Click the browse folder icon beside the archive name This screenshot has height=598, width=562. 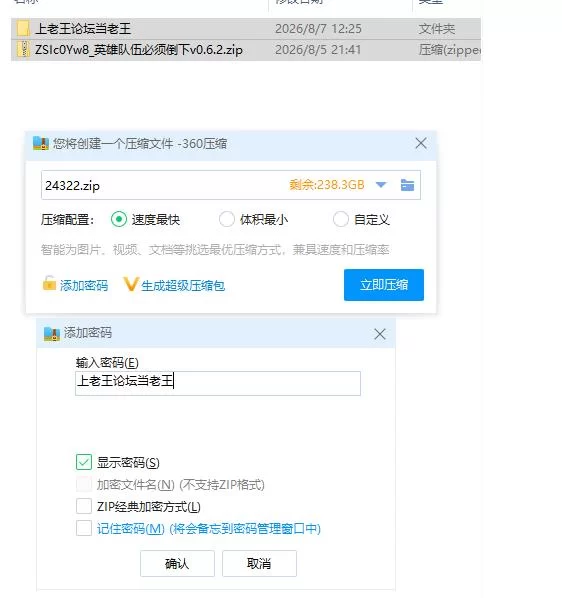point(407,185)
